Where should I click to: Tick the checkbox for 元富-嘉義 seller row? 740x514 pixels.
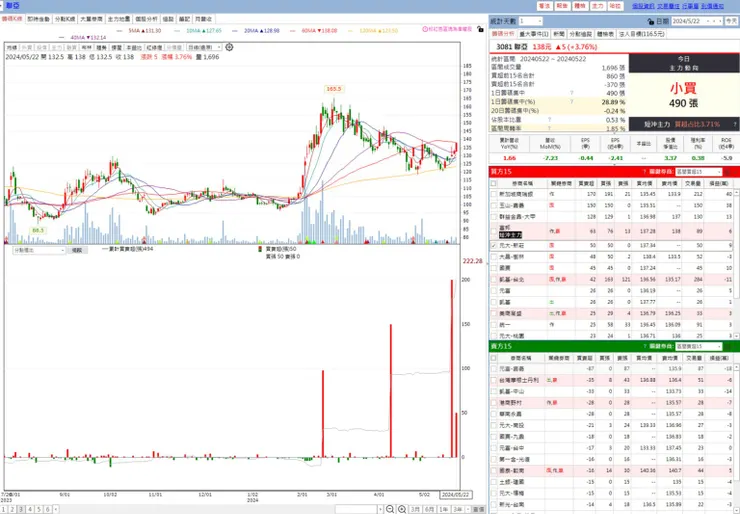coord(494,369)
